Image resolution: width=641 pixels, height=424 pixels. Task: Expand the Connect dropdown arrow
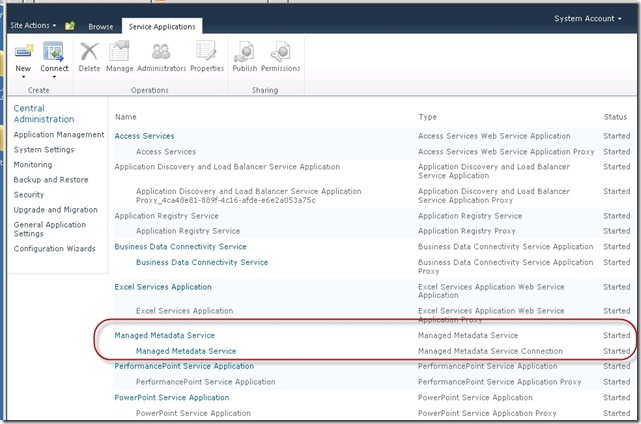(53, 77)
